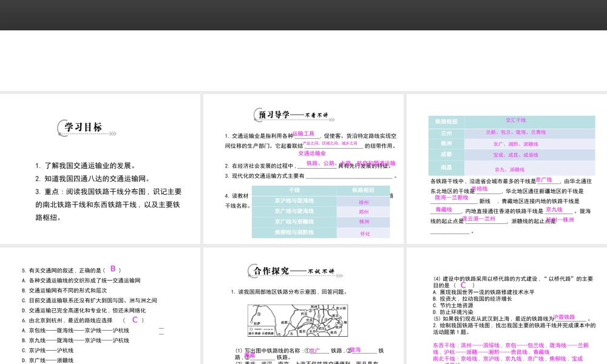Screen dimensions: 607x364
Task: Click option B '投资大，拉动我国的经济增长'
Action: point(472,299)
